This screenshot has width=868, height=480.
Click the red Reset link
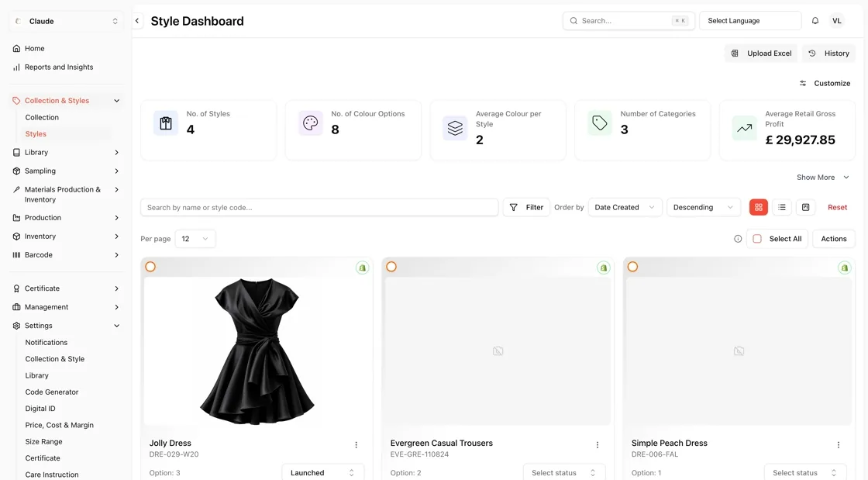[837, 207]
